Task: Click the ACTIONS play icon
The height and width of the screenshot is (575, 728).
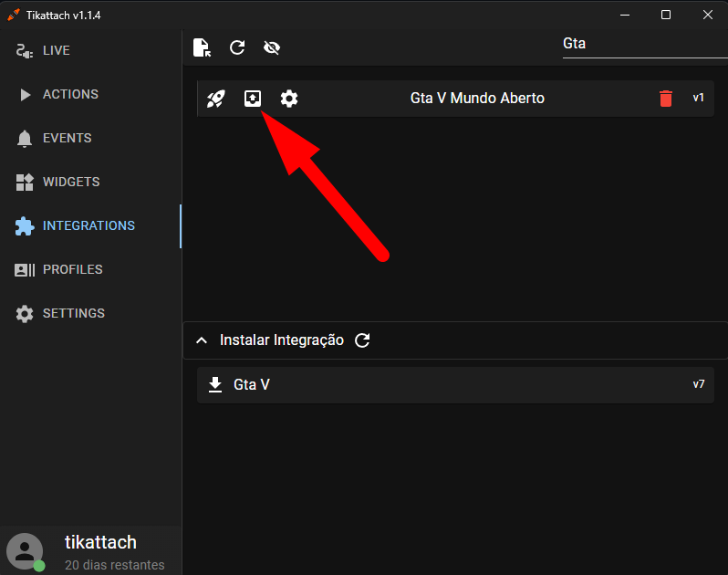Action: click(25, 95)
